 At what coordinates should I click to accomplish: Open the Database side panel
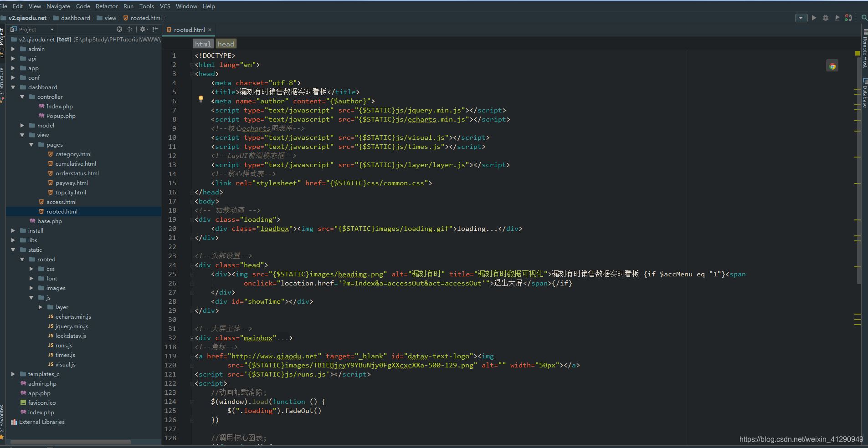coord(865,93)
